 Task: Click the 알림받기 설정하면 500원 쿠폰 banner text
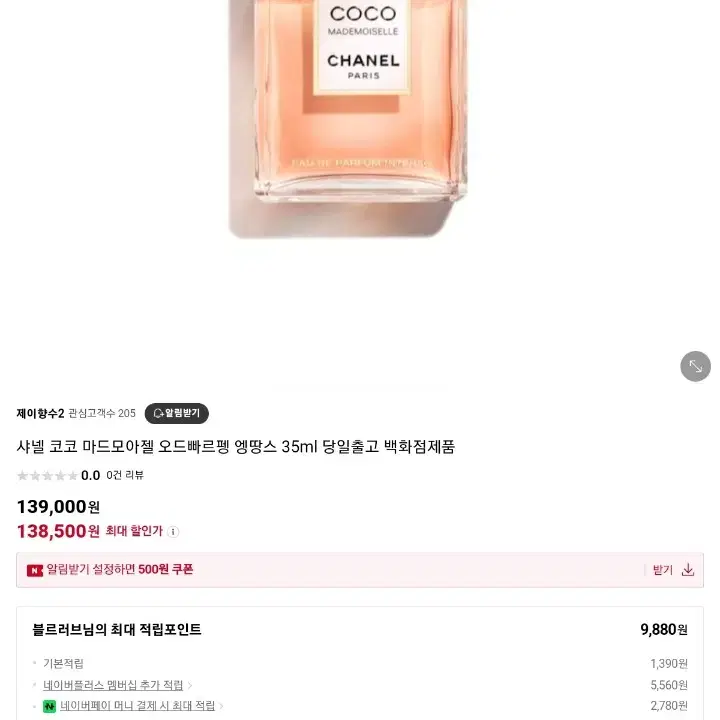119,570
